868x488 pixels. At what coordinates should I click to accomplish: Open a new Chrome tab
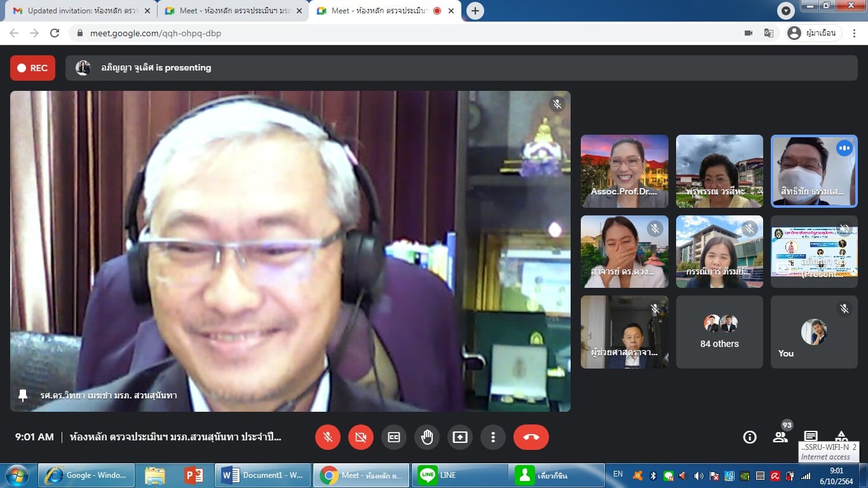coord(475,11)
